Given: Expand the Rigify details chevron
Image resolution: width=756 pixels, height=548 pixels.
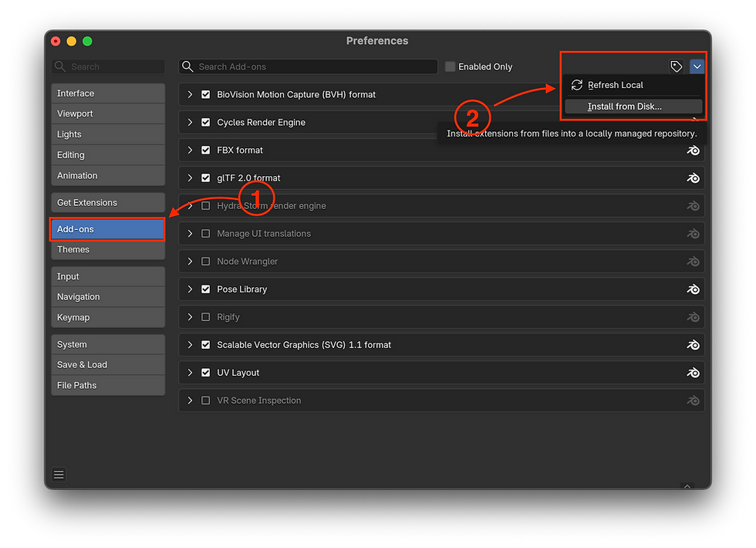Looking at the screenshot, I should 190,317.
